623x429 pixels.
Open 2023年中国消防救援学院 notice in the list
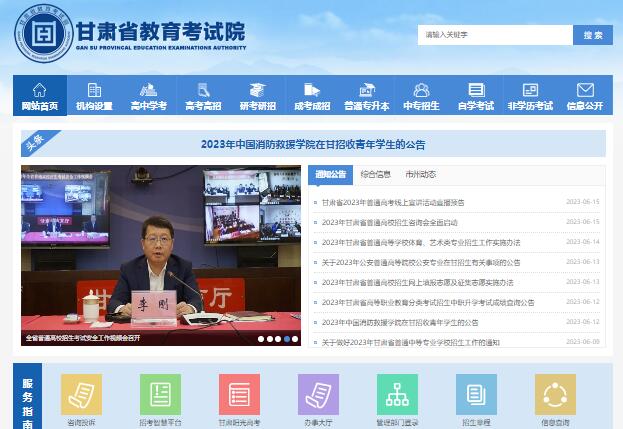coord(400,323)
